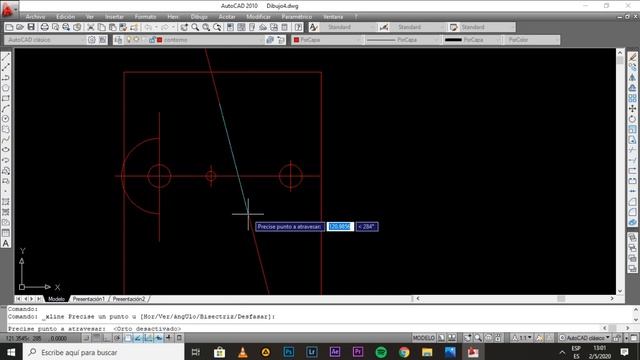
Task: Open the QuickCalc calculator icon
Action: [x=284, y=27]
